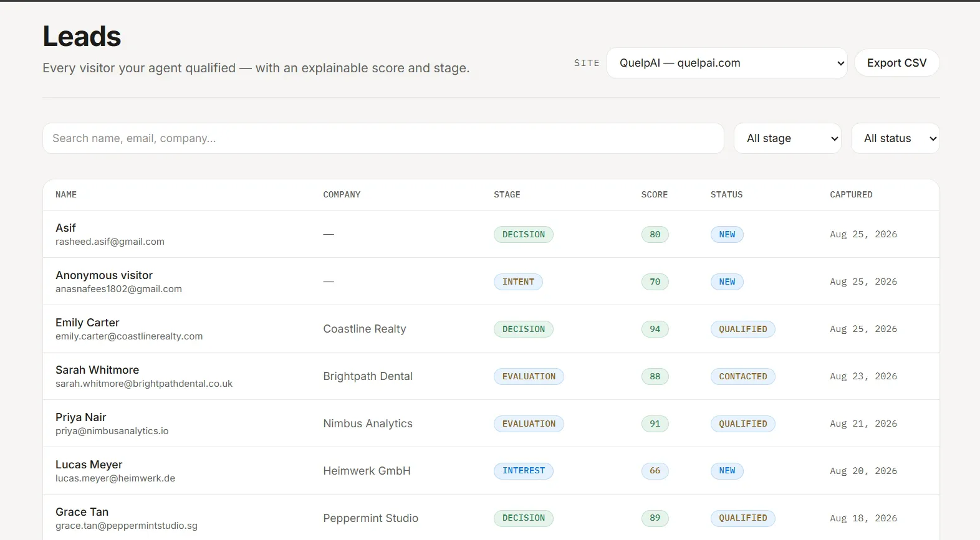
Task: Click the QUALIFIED status badge for Grace Tan
Action: [x=743, y=518]
